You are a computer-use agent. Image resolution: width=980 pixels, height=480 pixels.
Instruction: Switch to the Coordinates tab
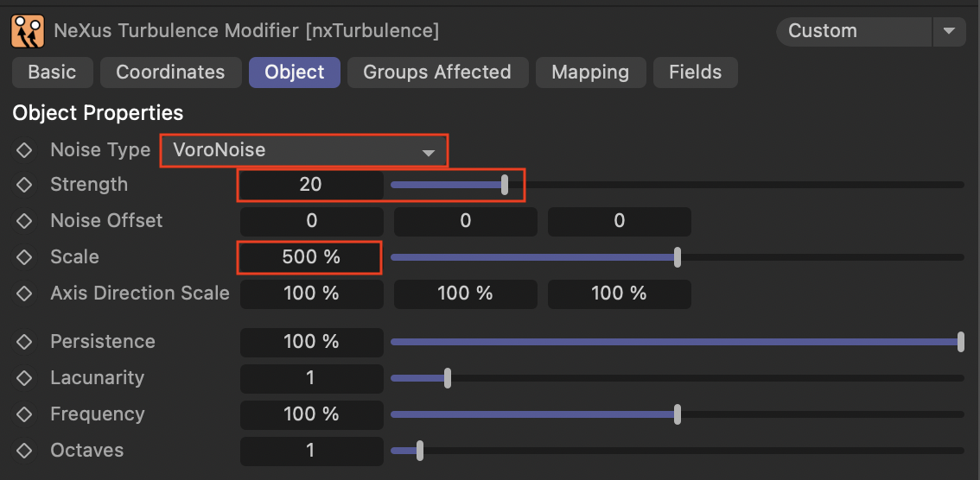coord(170,73)
